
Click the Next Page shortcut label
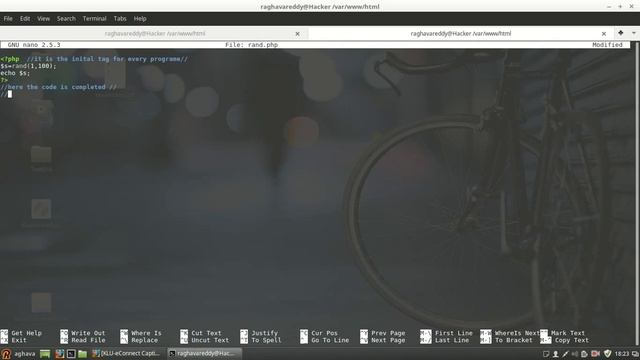click(388, 340)
